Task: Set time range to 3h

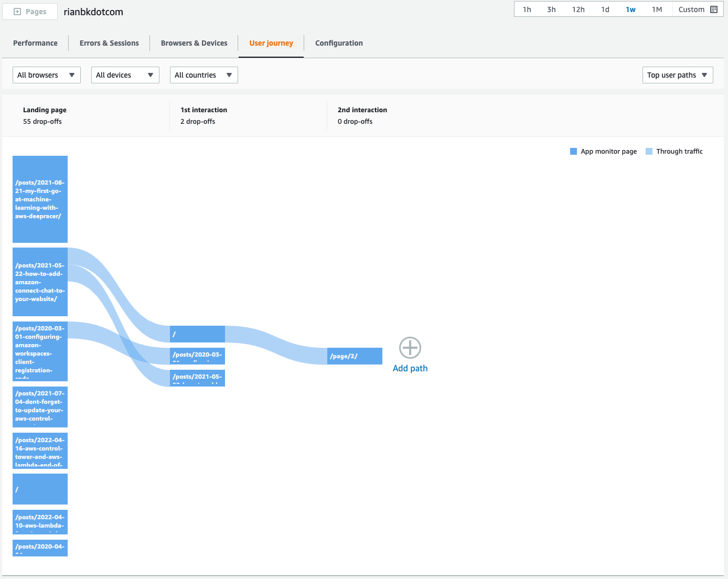Action: pos(551,9)
